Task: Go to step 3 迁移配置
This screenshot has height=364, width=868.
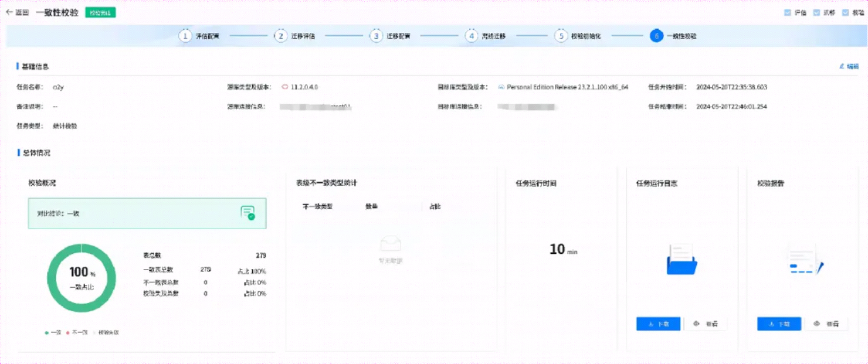Action: (391, 36)
